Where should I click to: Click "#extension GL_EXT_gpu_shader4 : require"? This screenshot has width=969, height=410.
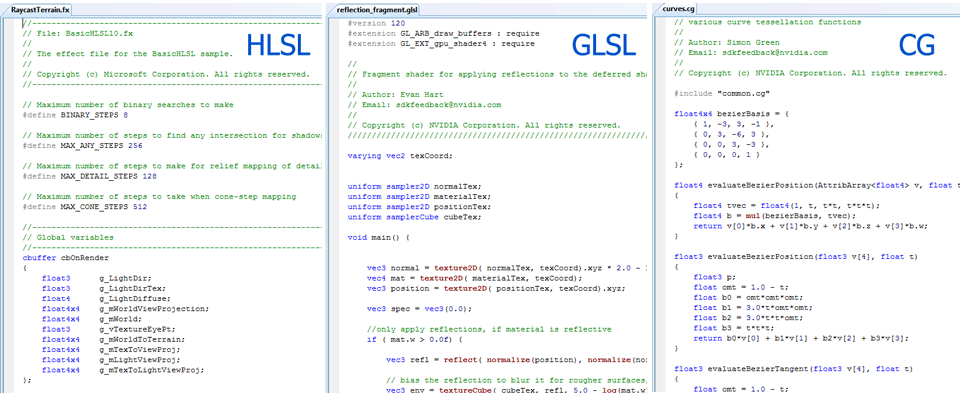[441, 44]
